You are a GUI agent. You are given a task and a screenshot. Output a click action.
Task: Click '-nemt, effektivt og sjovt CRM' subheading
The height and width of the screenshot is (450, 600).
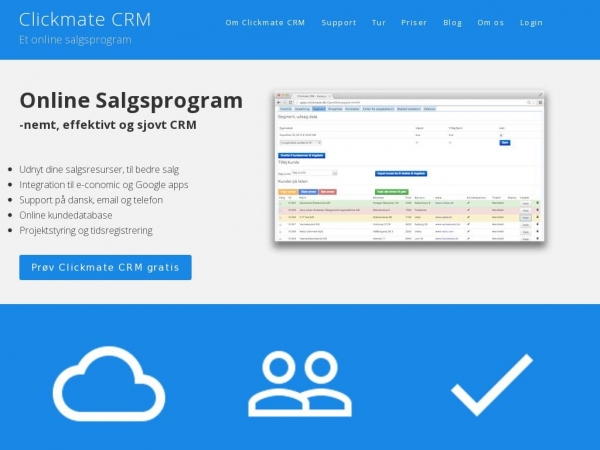click(x=108, y=125)
